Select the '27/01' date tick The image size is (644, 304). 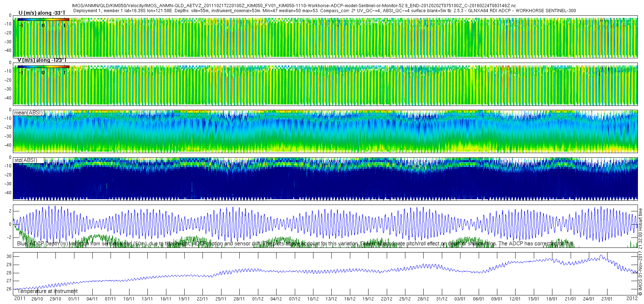[x=607, y=299]
